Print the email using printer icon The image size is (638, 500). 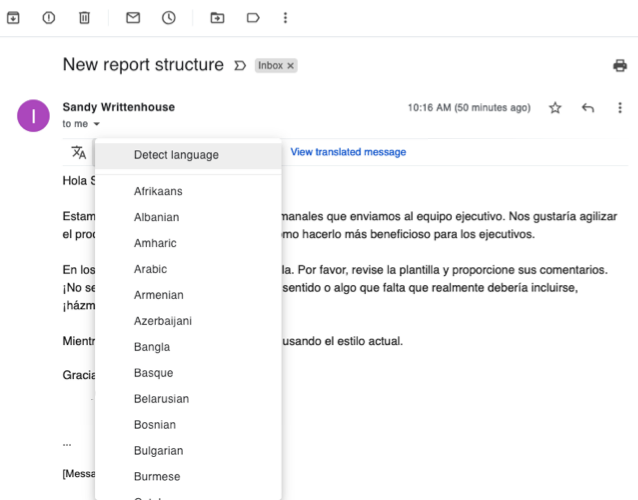coord(619,66)
